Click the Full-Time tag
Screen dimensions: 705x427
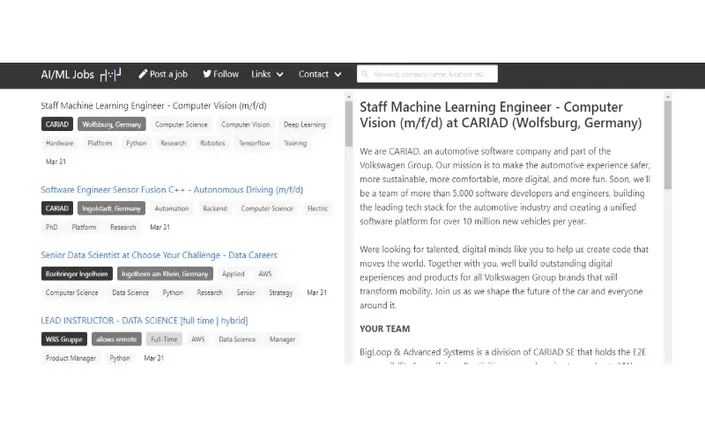coord(164,339)
